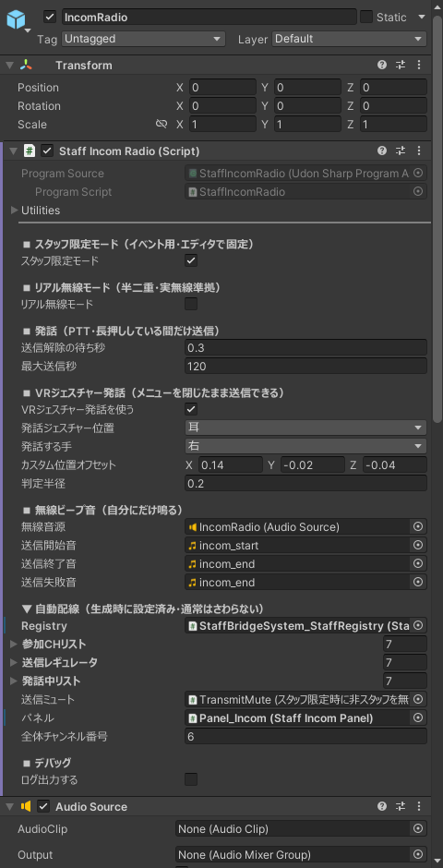443x868 pixels.
Task: Open object picker for Registry field
Action: point(418,625)
